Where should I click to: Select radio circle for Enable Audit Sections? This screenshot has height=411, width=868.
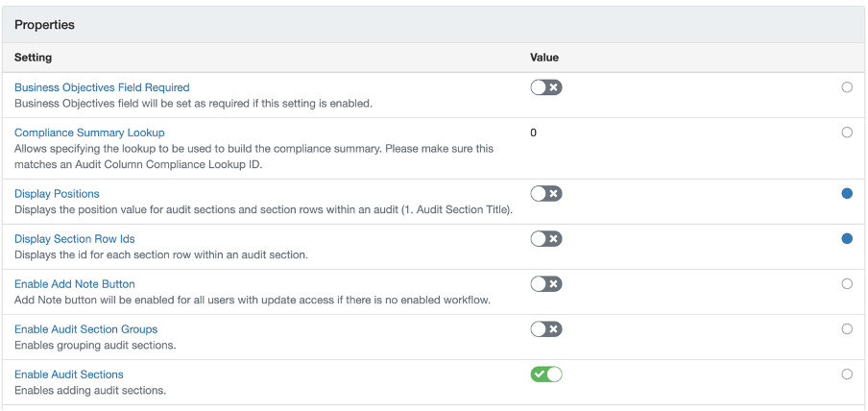[847, 375]
